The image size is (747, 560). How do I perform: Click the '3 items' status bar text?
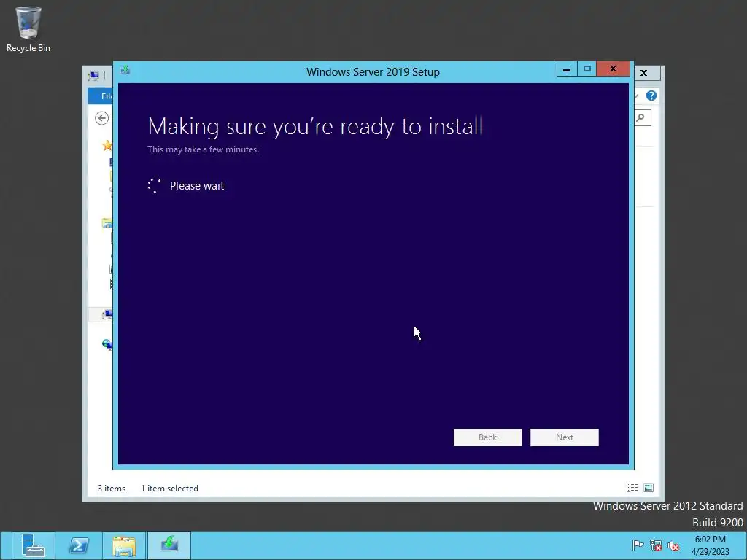[112, 488]
